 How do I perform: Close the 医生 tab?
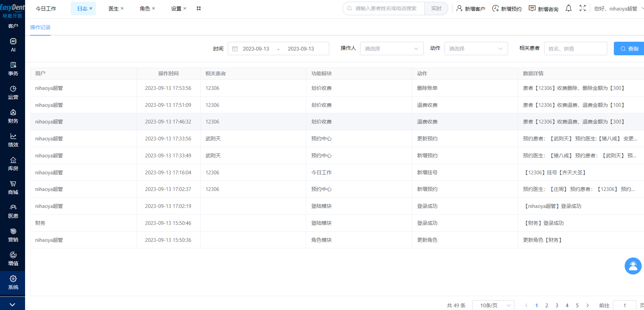122,8
